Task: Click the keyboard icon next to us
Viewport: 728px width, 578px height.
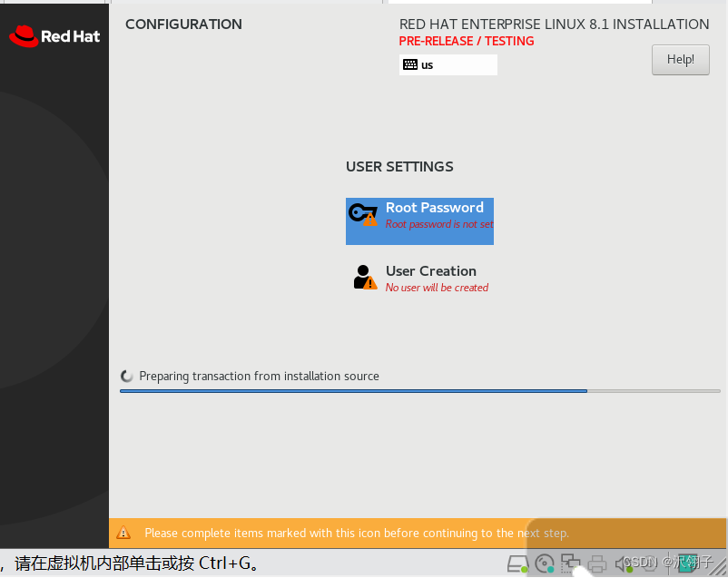Action: point(410,64)
